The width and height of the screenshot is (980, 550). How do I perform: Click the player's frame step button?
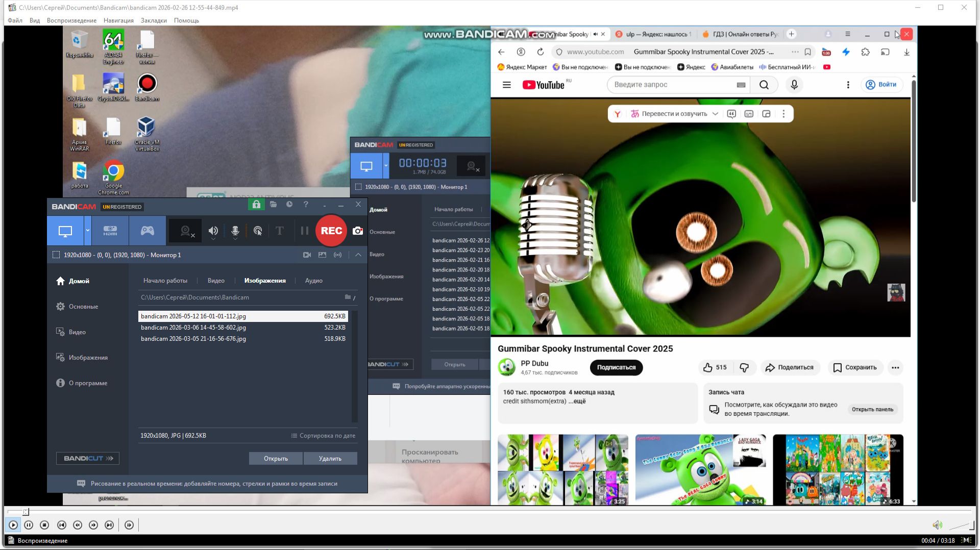tap(129, 525)
